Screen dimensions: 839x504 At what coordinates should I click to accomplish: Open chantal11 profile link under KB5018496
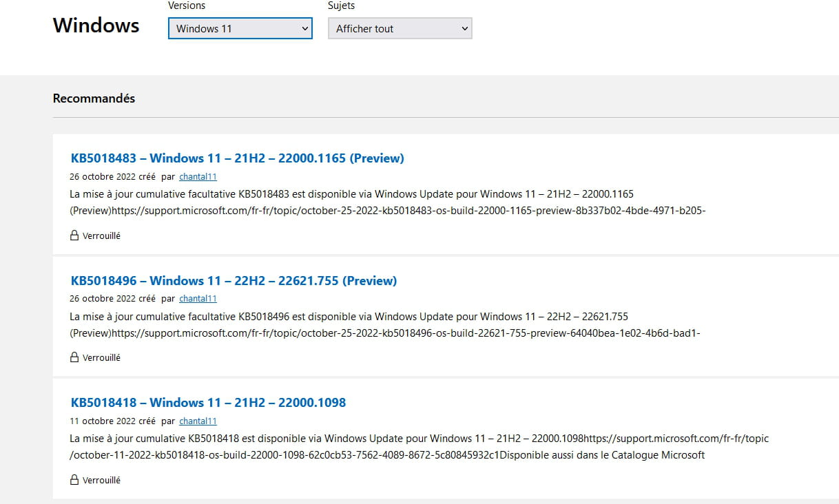(198, 299)
